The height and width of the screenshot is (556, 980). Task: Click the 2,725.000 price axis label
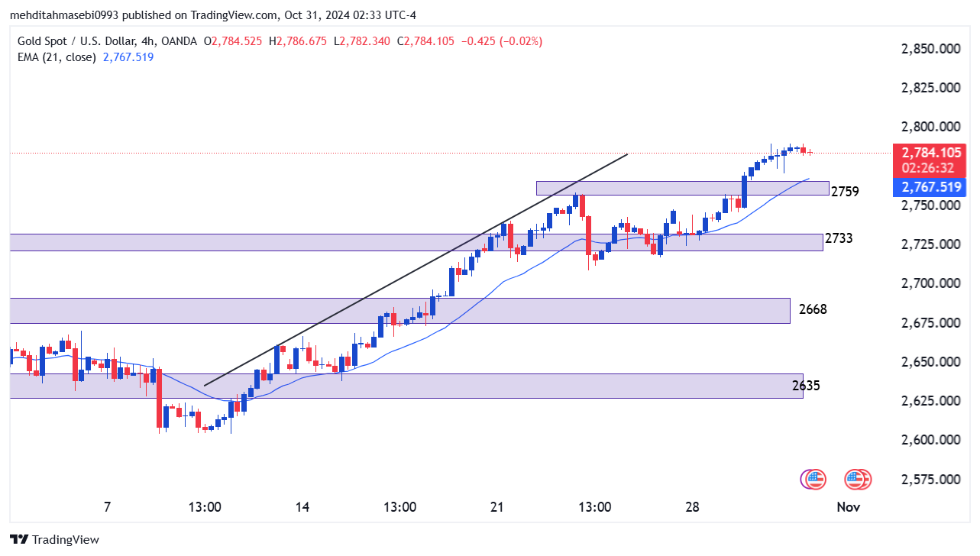click(930, 244)
